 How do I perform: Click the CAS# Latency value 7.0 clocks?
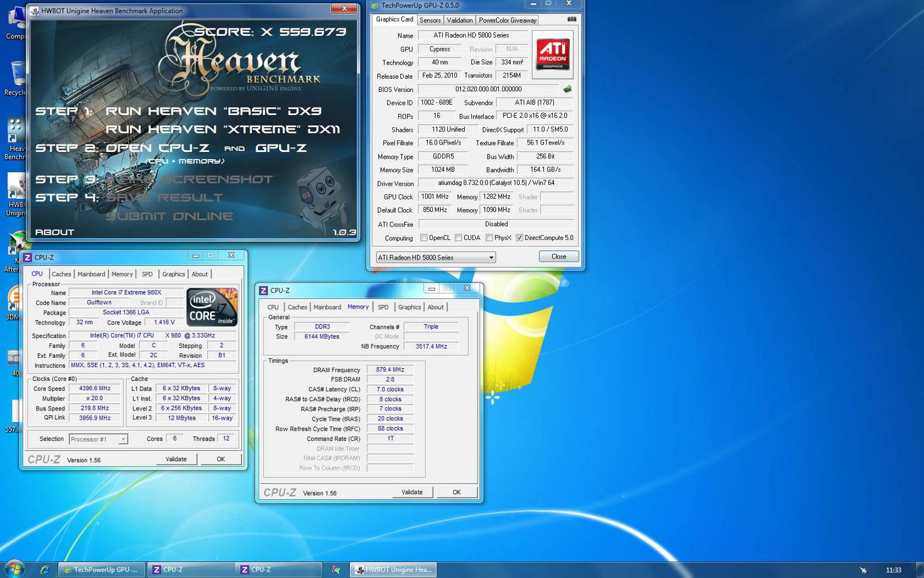pos(390,389)
